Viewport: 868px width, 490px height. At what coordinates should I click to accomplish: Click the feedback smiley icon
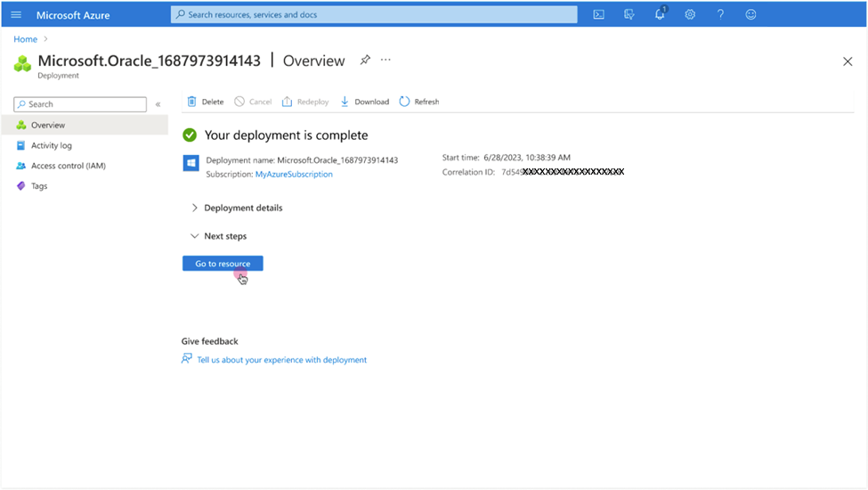coord(750,15)
